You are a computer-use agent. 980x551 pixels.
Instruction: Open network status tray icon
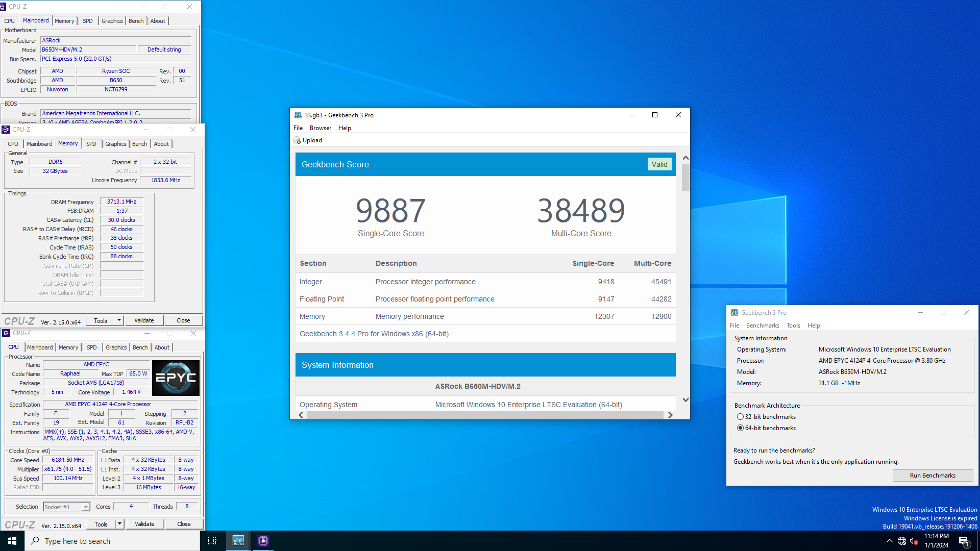(x=902, y=541)
